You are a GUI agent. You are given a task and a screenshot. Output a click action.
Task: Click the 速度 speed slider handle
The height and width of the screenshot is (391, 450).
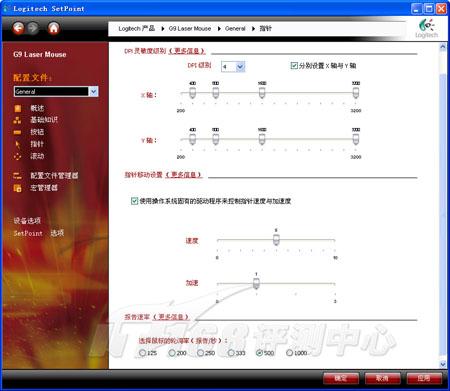276,239
